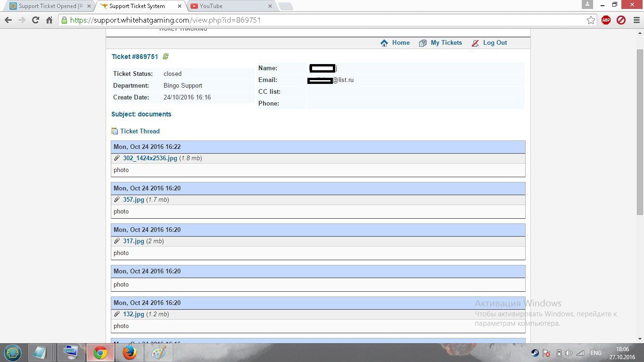Open Paint from the taskbar

pos(158,353)
